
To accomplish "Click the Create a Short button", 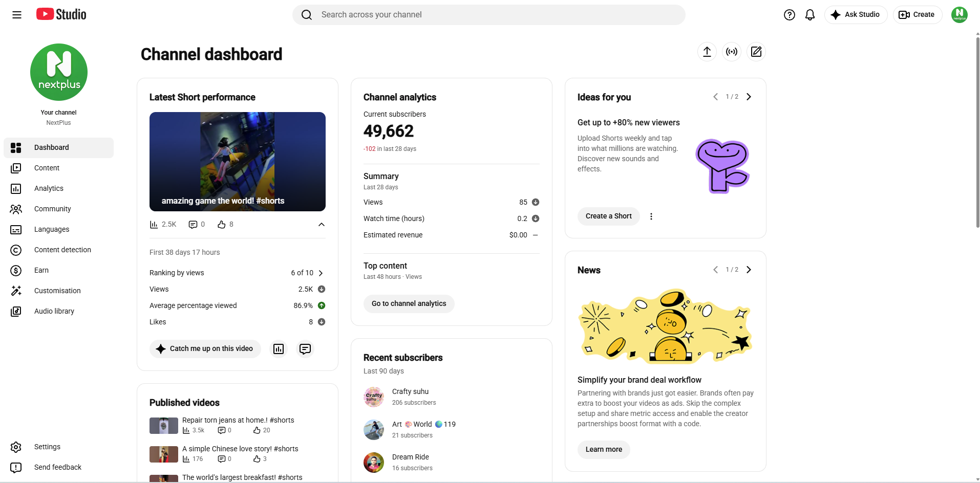I will [x=609, y=216].
